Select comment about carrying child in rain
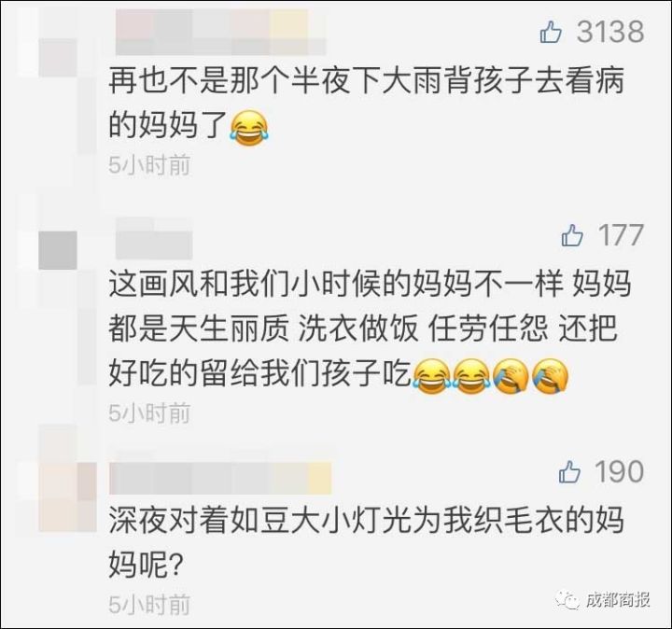672x629 pixels. point(367,103)
